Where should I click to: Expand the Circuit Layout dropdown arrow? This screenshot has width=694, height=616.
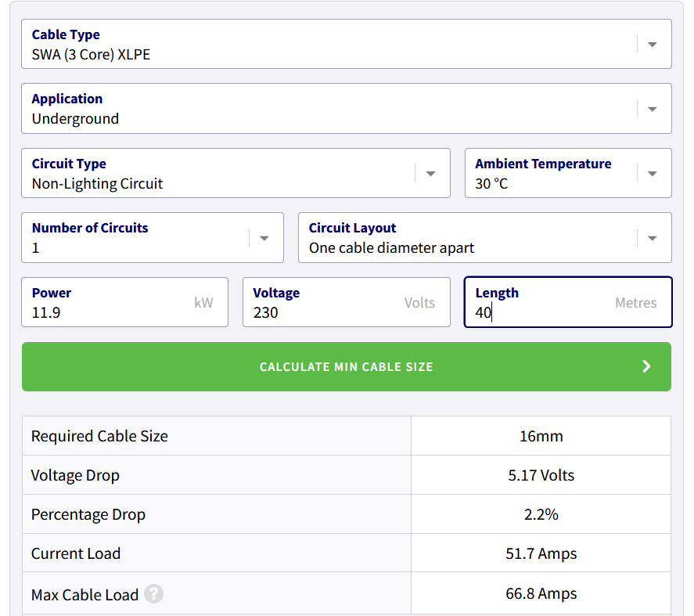click(x=652, y=238)
